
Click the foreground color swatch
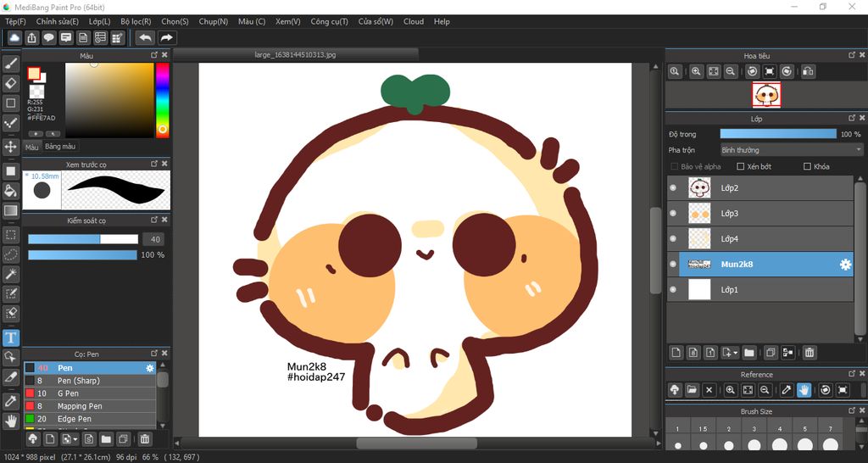pos(34,73)
